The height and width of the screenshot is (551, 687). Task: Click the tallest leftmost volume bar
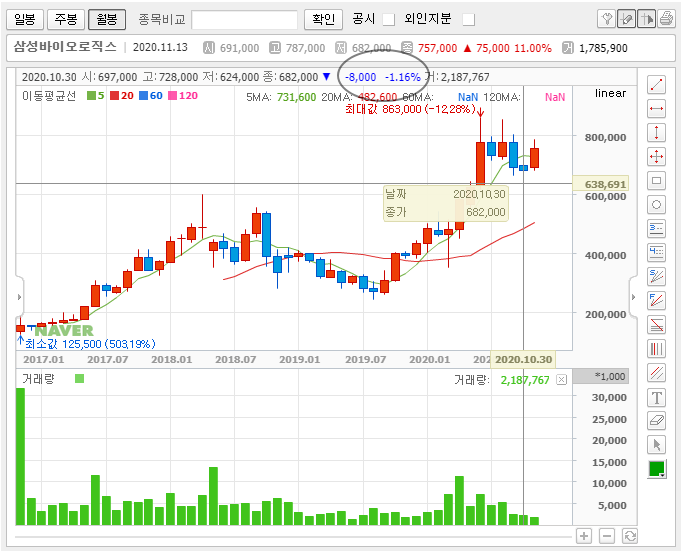(x=21, y=456)
